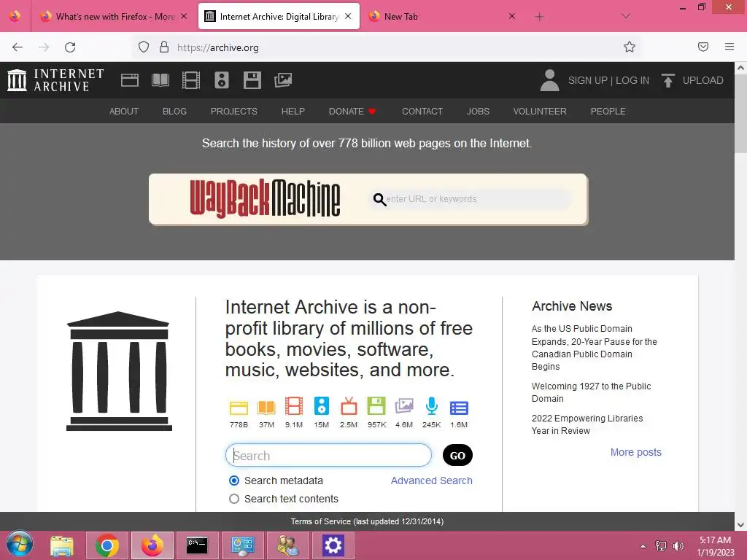The image size is (747, 560).
Task: Open Windows Explorer from taskbar
Action: click(x=62, y=545)
